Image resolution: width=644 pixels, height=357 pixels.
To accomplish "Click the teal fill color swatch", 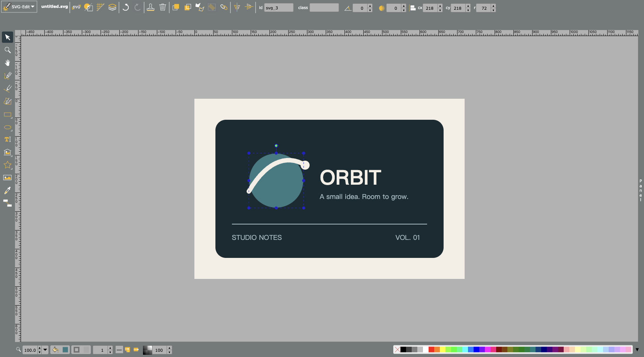I will [x=65, y=350].
